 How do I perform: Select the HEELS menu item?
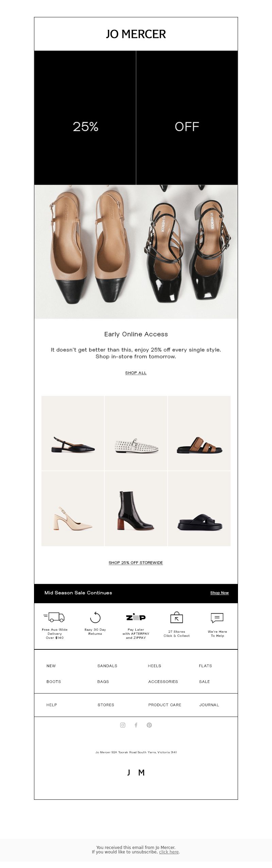[154, 666]
